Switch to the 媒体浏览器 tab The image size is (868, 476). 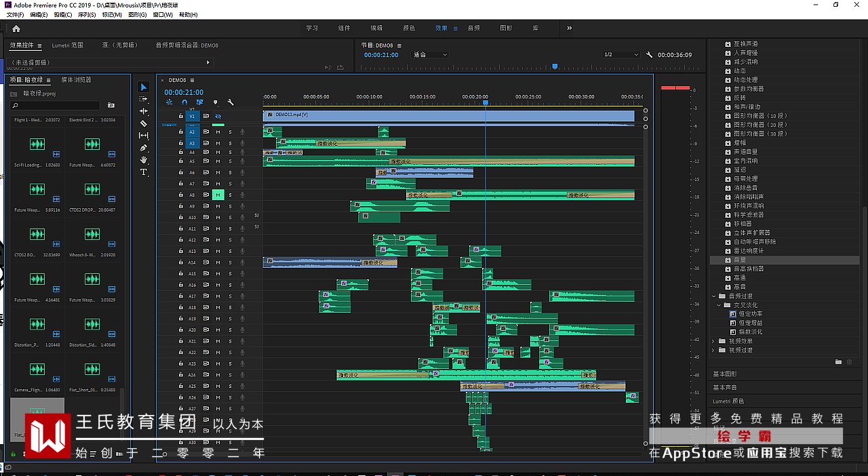click(76, 79)
